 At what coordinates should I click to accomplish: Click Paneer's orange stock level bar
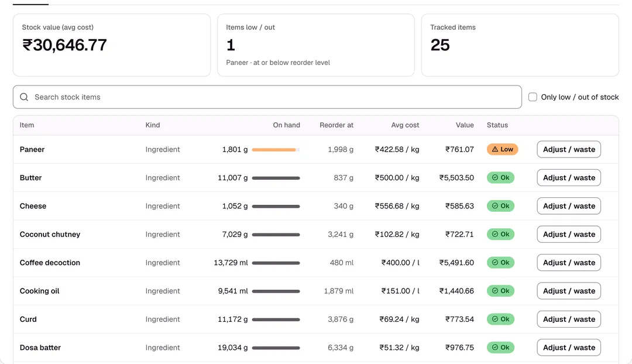tap(276, 150)
